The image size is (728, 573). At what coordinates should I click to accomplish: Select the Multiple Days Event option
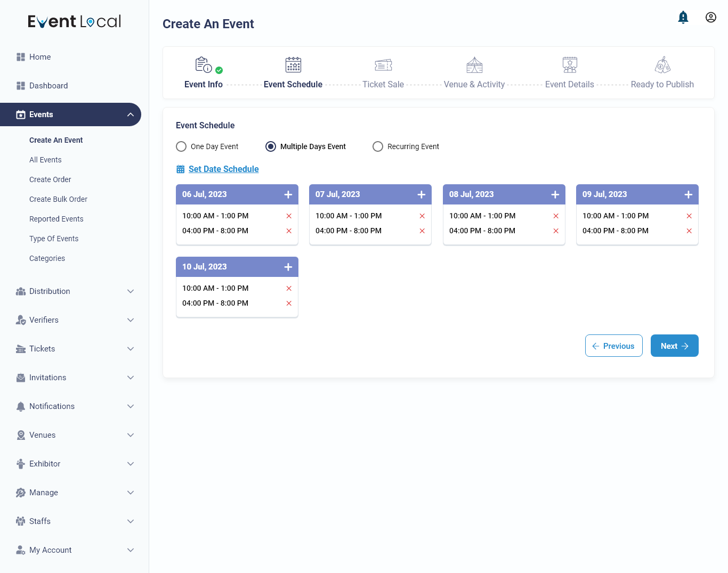click(x=271, y=146)
